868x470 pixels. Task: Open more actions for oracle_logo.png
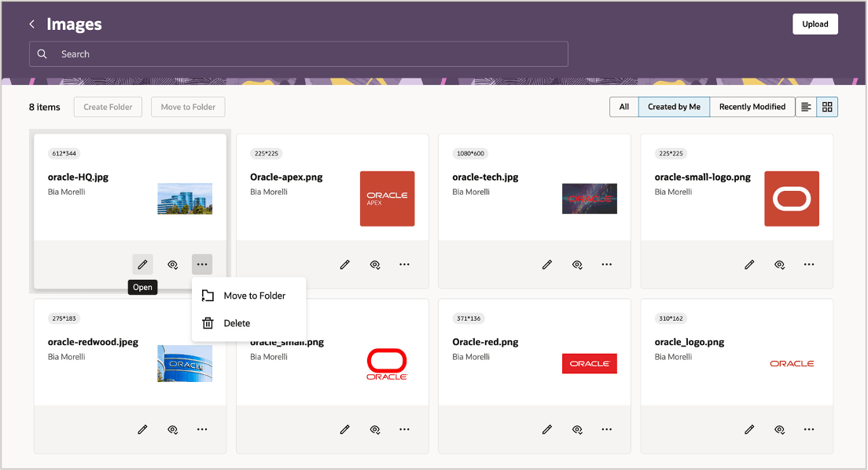click(809, 430)
